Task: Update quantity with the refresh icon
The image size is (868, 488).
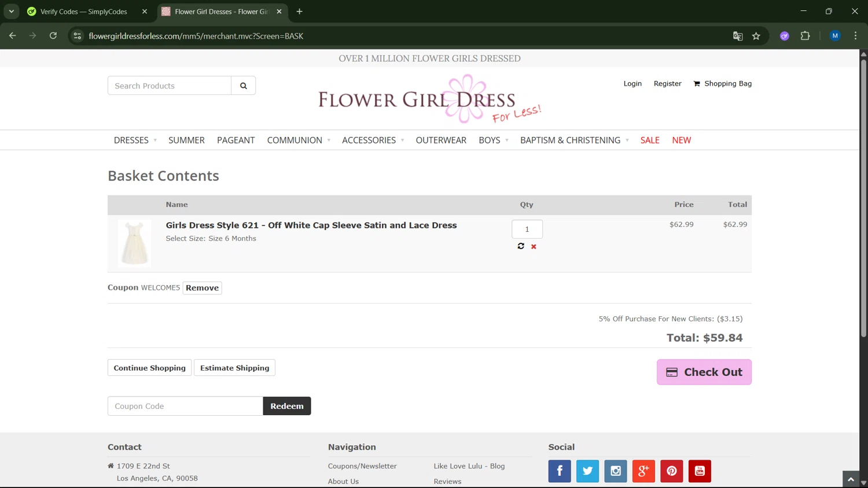Action: [x=521, y=246]
